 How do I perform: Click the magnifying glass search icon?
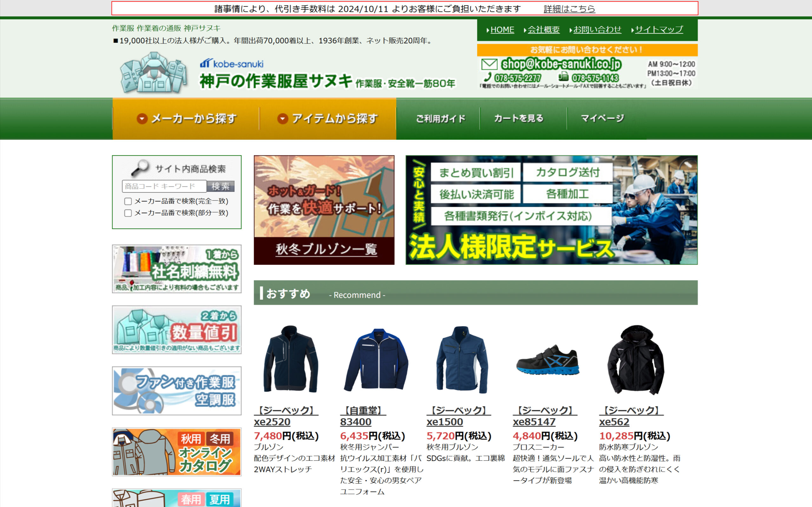pos(140,167)
